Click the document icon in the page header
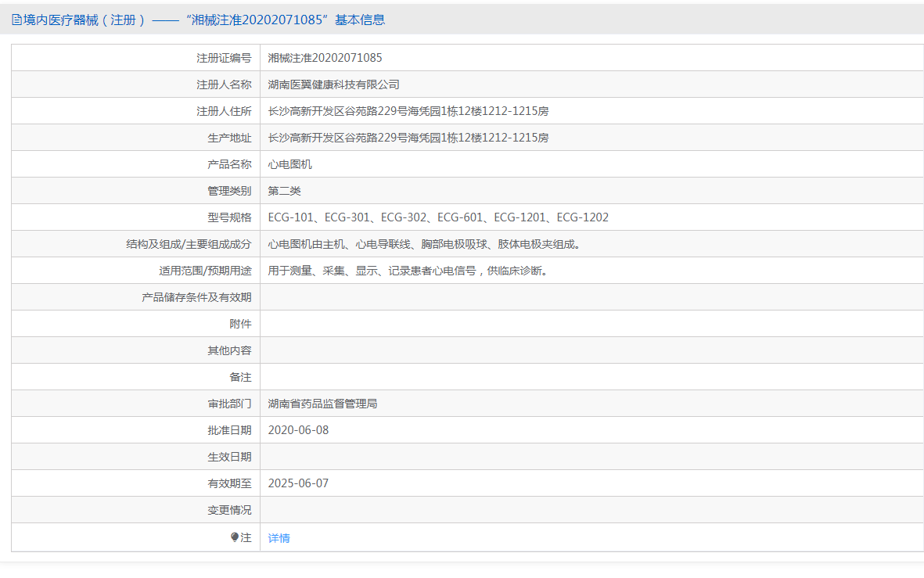This screenshot has height=578, width=924. pyautogui.click(x=16, y=20)
